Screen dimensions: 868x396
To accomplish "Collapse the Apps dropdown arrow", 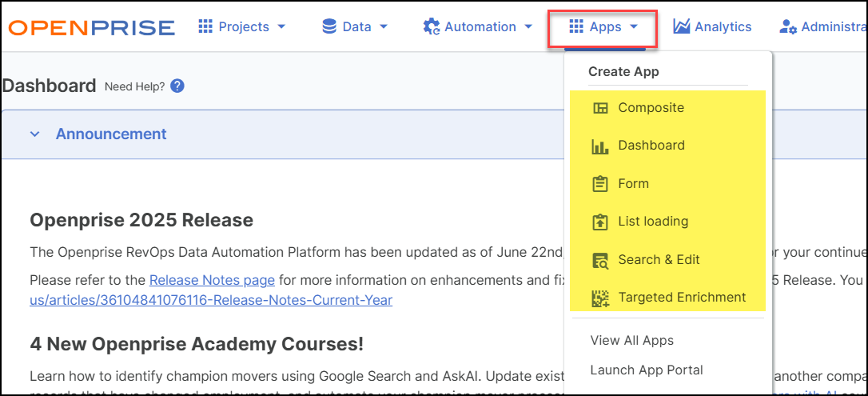I will (634, 26).
